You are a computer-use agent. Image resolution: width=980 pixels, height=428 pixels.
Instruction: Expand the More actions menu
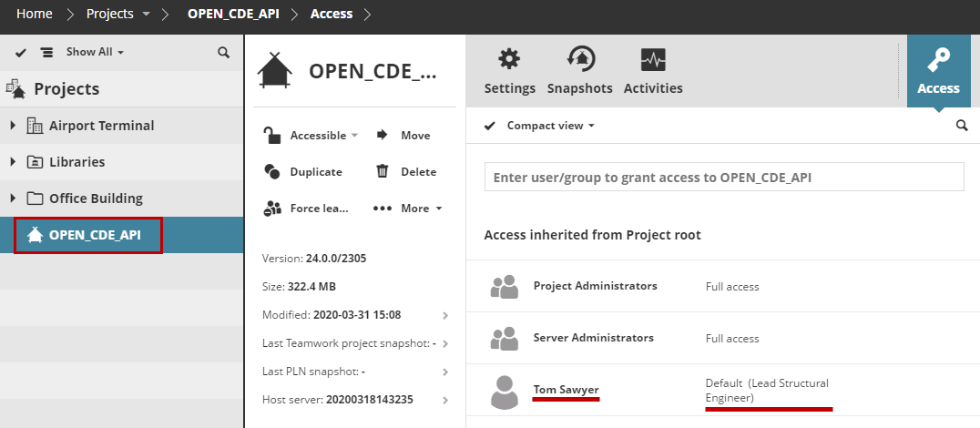(x=408, y=208)
